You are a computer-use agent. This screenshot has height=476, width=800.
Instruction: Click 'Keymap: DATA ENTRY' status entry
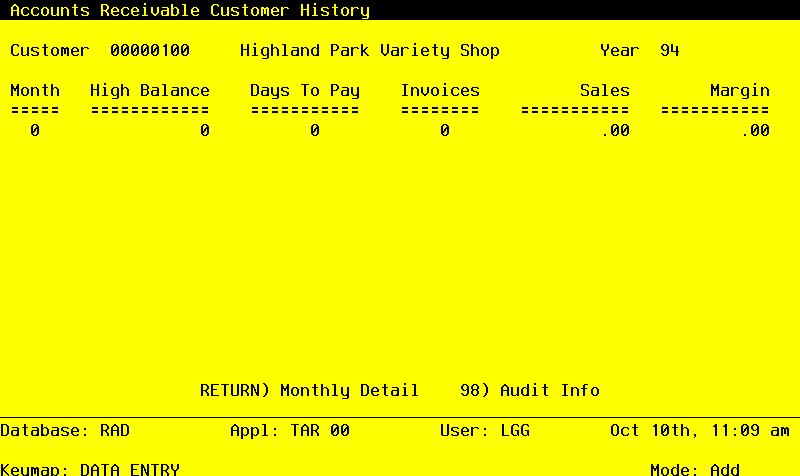[90, 469]
